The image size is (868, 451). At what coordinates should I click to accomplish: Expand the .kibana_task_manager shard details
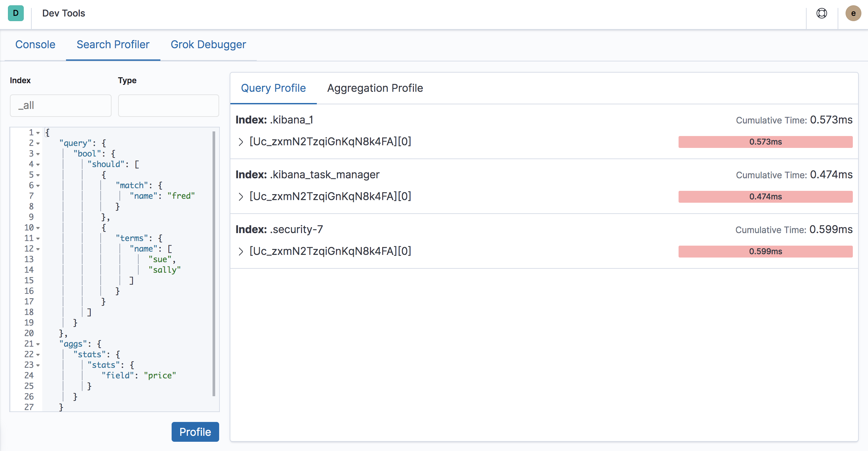[x=241, y=196]
